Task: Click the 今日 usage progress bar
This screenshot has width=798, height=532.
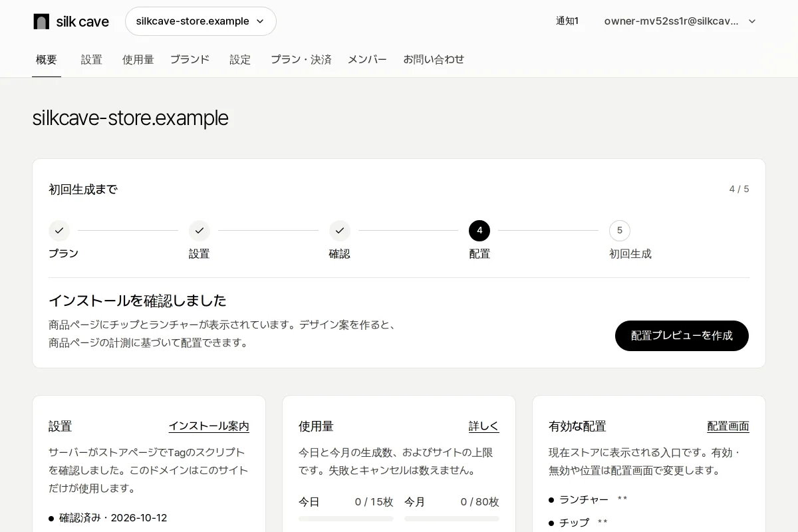Action: click(x=346, y=519)
